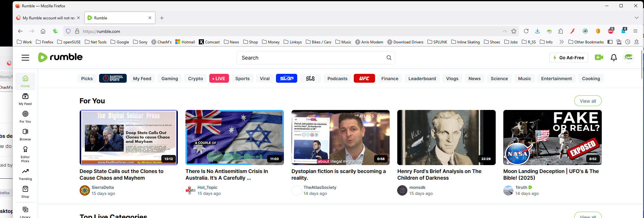Select the LIVE category chip
This screenshot has height=218, width=644.
219,79
